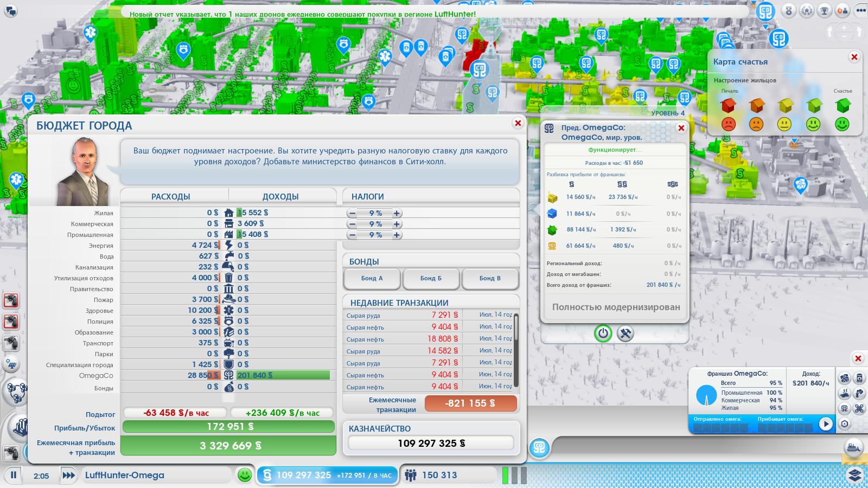Click the population counter 150 313
868x488 pixels.
pyautogui.click(x=439, y=475)
